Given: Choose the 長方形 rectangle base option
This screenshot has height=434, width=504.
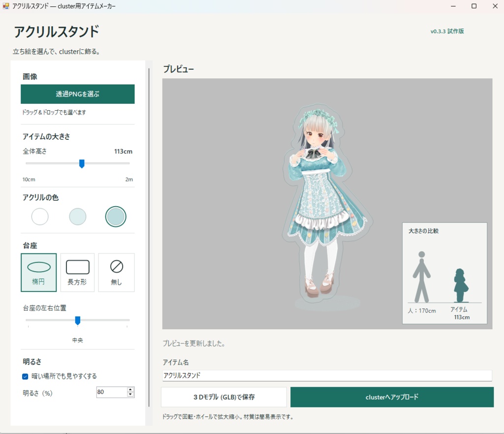Looking at the screenshot, I should coord(77,273).
